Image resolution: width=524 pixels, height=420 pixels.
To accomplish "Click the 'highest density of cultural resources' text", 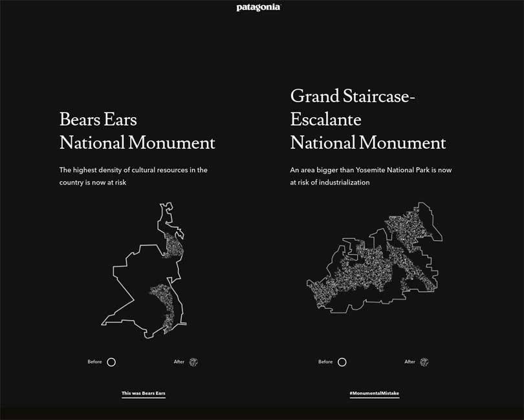I will (133, 176).
